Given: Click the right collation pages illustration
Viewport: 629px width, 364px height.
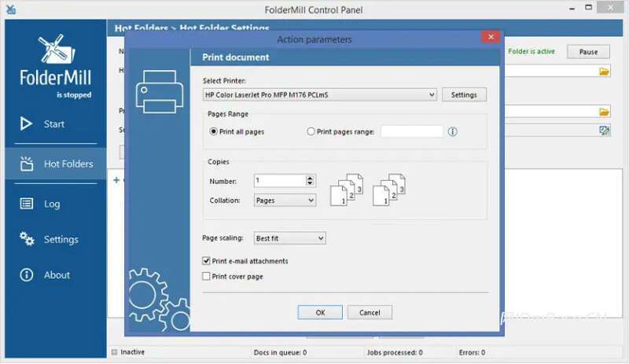Looking at the screenshot, I should (389, 189).
